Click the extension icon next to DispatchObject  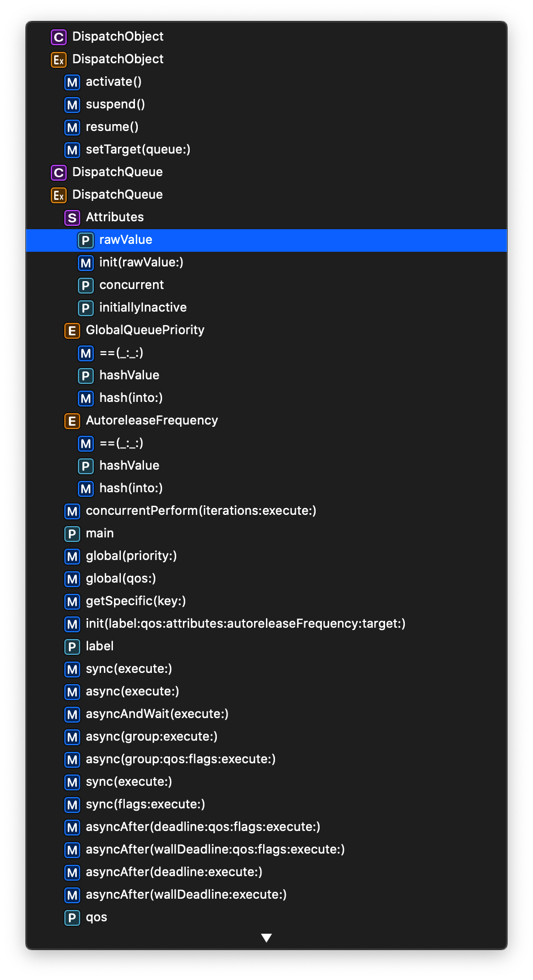(x=59, y=60)
